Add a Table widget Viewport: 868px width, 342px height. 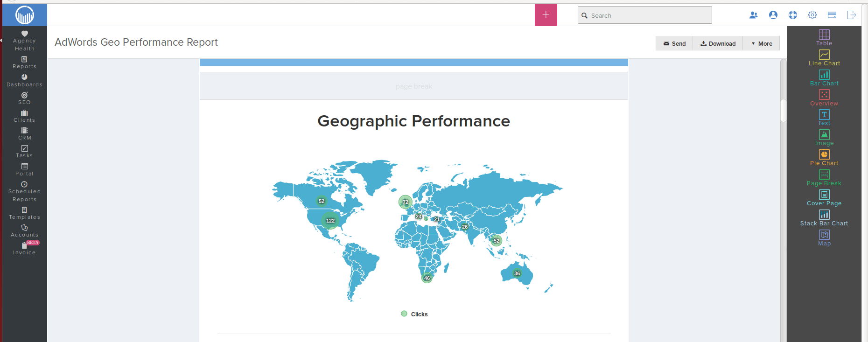click(x=824, y=38)
